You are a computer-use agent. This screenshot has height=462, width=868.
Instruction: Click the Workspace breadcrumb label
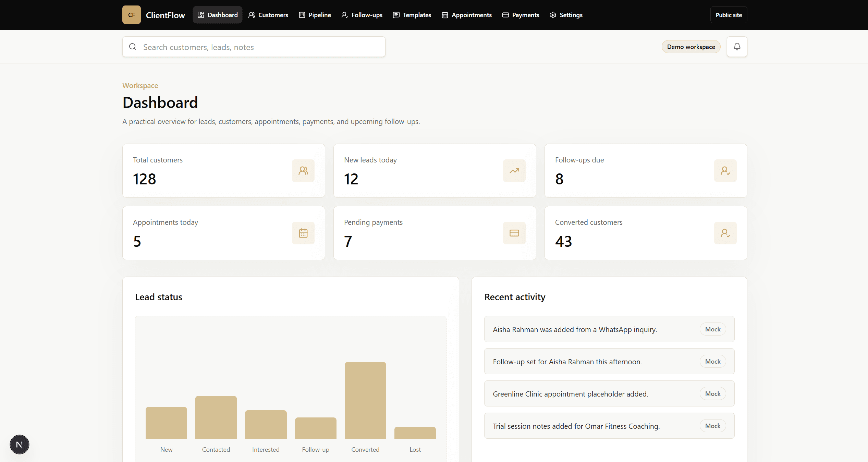tap(140, 85)
